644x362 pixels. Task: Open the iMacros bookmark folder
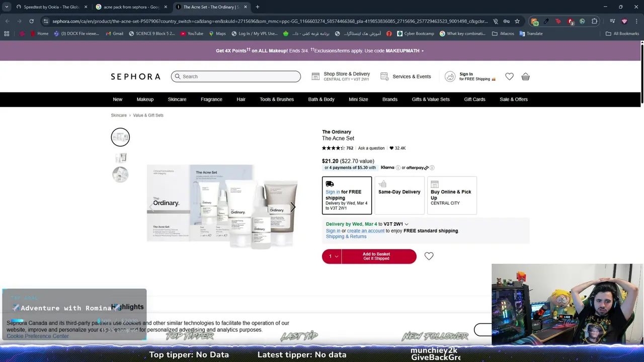(503, 34)
